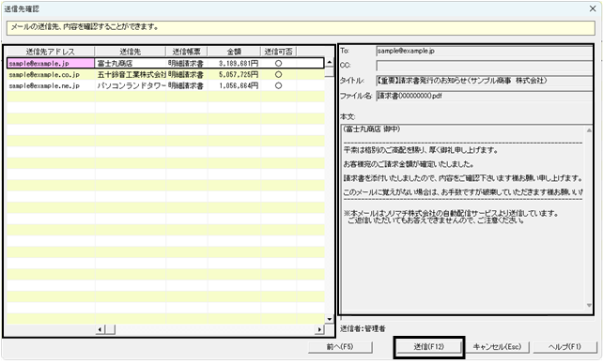This screenshot has height=364, width=603.
Task: Close the 送信先確認 dialog window
Action: (593, 8)
